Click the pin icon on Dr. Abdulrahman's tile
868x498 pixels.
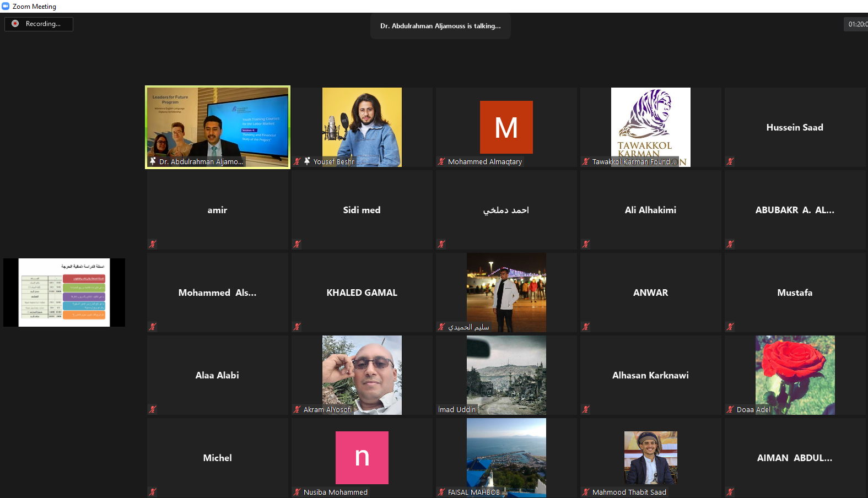click(153, 161)
